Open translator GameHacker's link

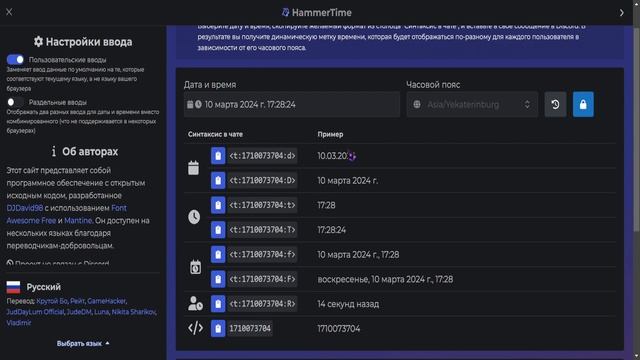[x=106, y=301]
